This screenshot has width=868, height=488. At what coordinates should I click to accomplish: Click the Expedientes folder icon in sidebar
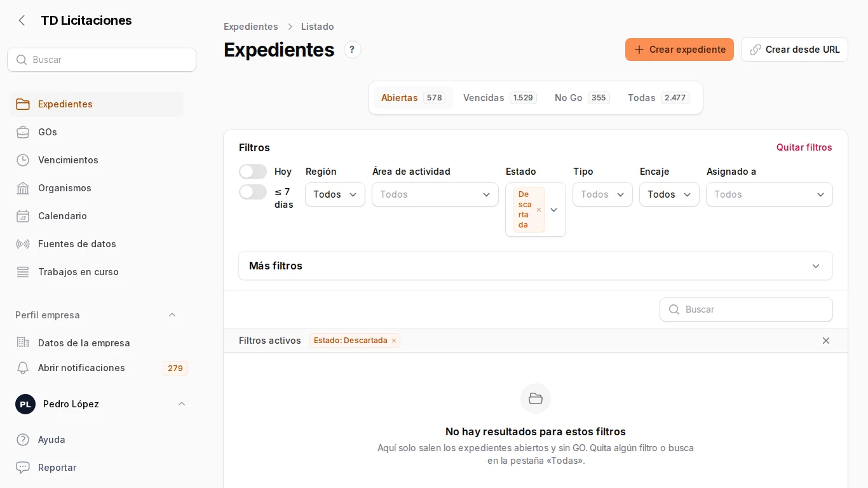point(23,104)
